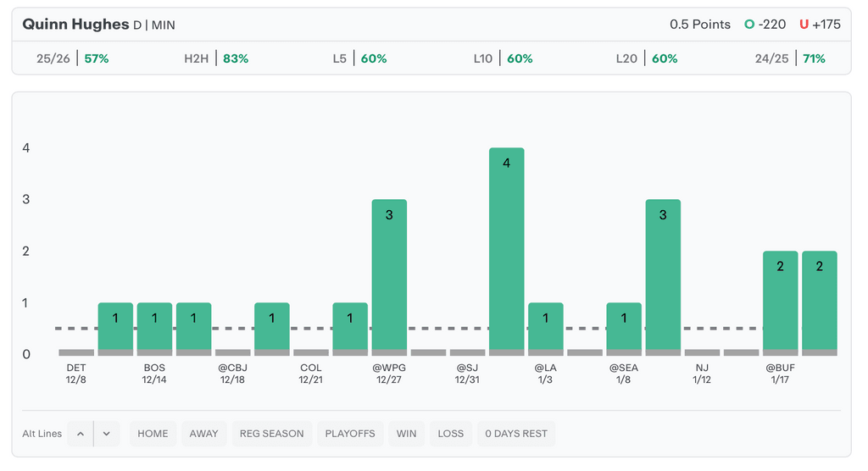Click the Over -220 odds circle icon

(749, 25)
